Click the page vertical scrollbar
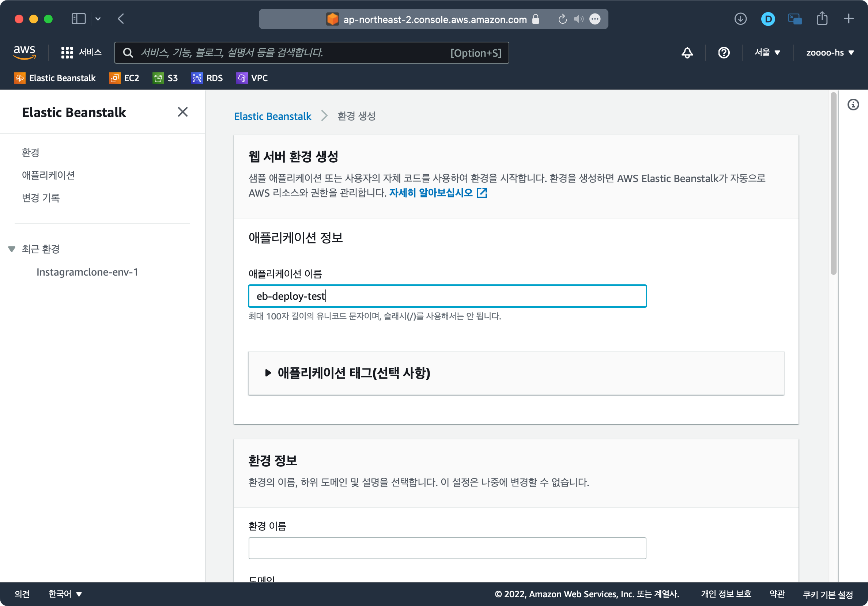 [833, 183]
